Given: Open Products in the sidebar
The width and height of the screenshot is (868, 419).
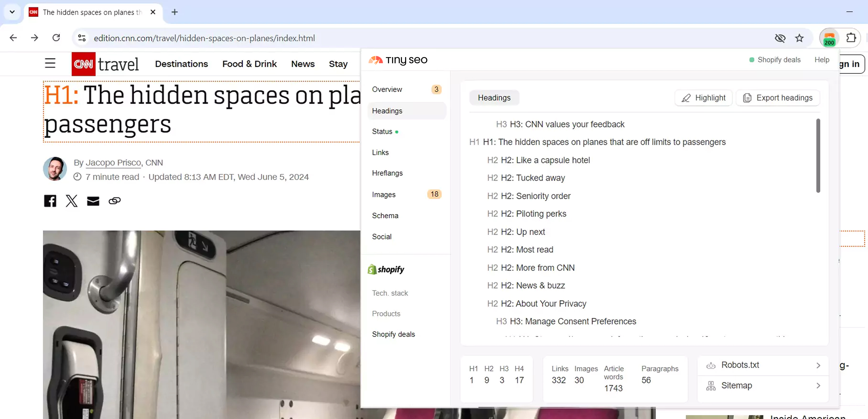Looking at the screenshot, I should click(x=386, y=314).
